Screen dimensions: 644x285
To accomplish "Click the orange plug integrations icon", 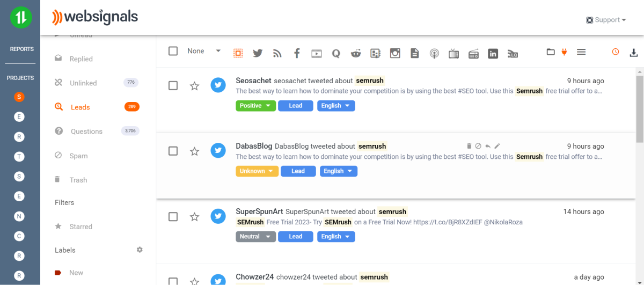I will [564, 52].
